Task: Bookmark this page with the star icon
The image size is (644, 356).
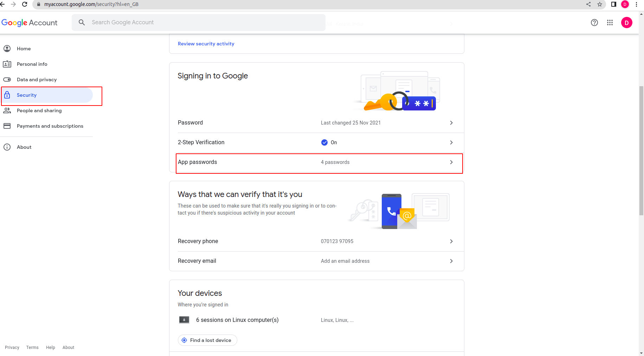Action: pos(600,4)
